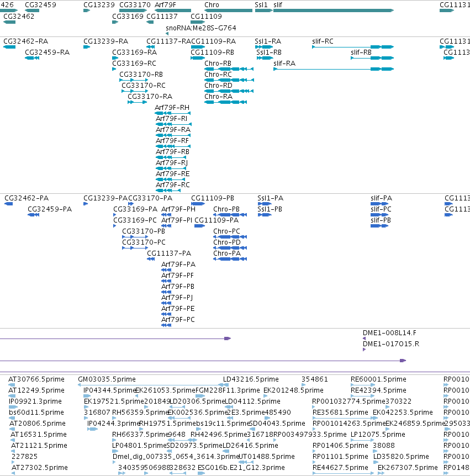Screen dimensions: 470x476
Task: Select transcript Chro-RD
Action: tap(218, 86)
